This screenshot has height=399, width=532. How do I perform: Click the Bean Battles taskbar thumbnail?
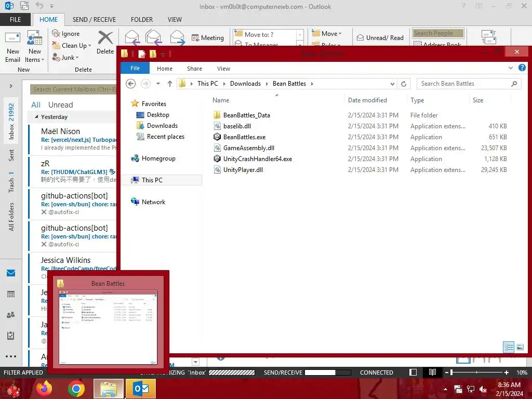(108, 322)
